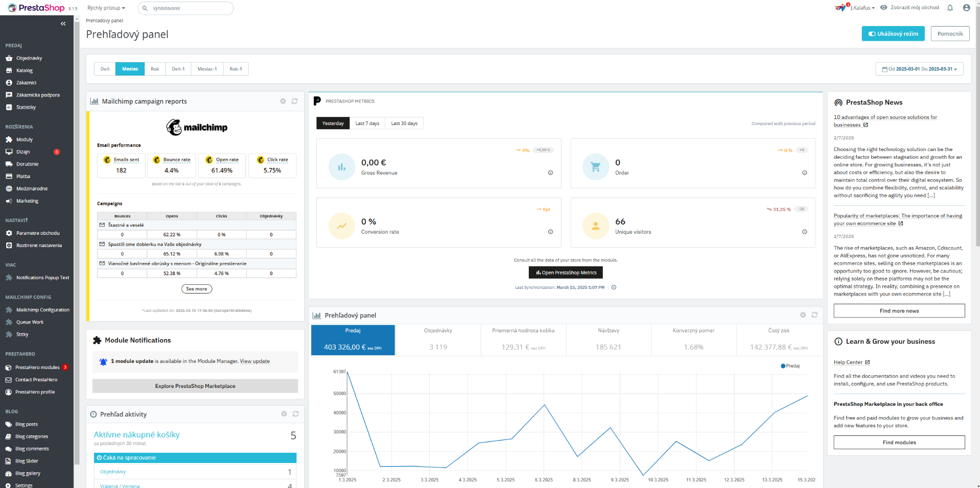The height and width of the screenshot is (488, 980).
Task: Show info for Gross Revenue metric
Action: point(550,173)
